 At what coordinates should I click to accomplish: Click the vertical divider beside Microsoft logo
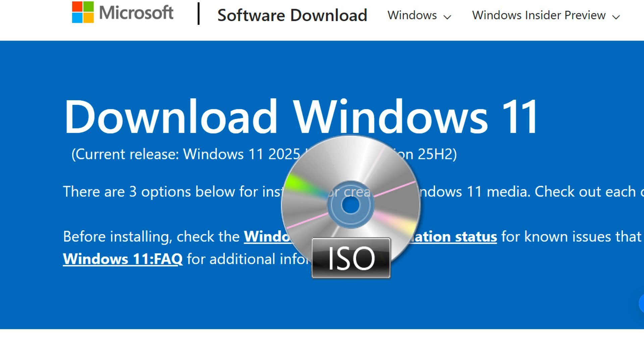199,14
